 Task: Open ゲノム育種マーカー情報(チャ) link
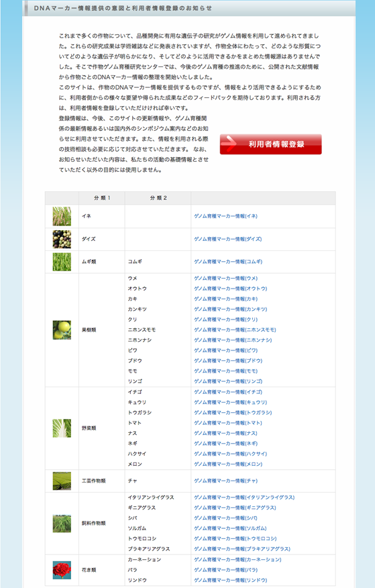[225, 481]
